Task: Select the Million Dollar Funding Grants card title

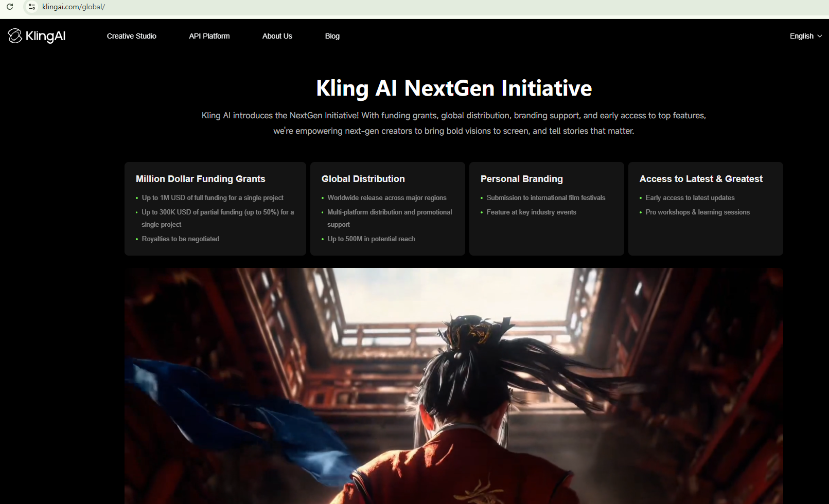Action: click(x=201, y=179)
